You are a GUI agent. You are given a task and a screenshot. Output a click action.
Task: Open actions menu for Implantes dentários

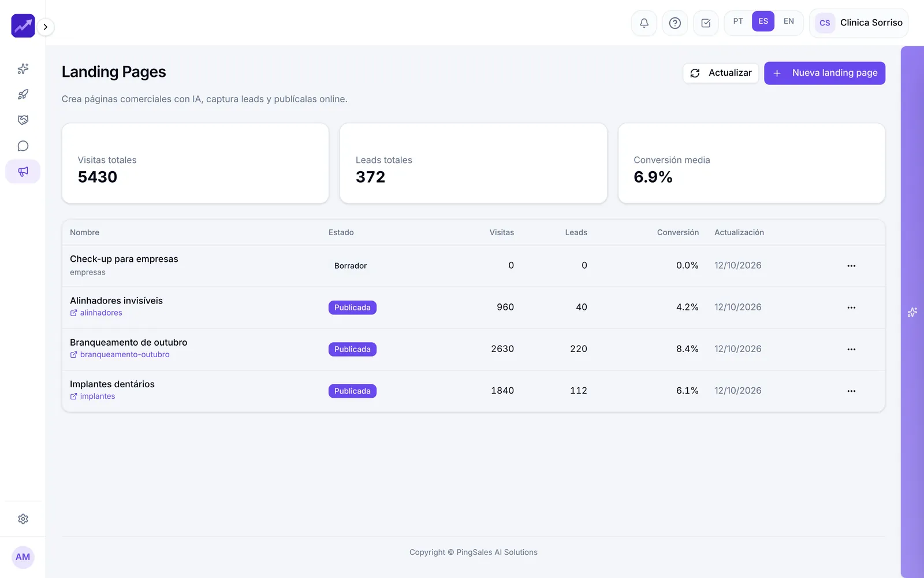click(851, 391)
